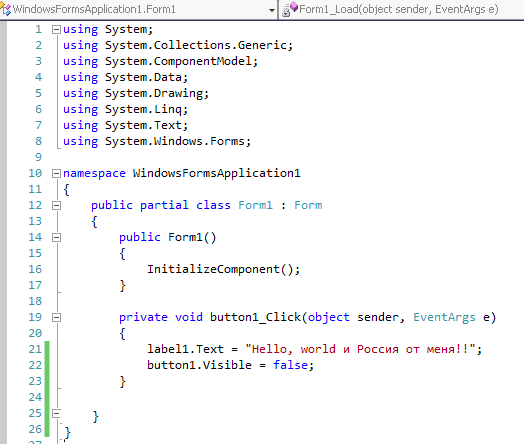Click line number 24 in the gutter
This screenshot has height=444, width=525.
pyautogui.click(x=35, y=397)
